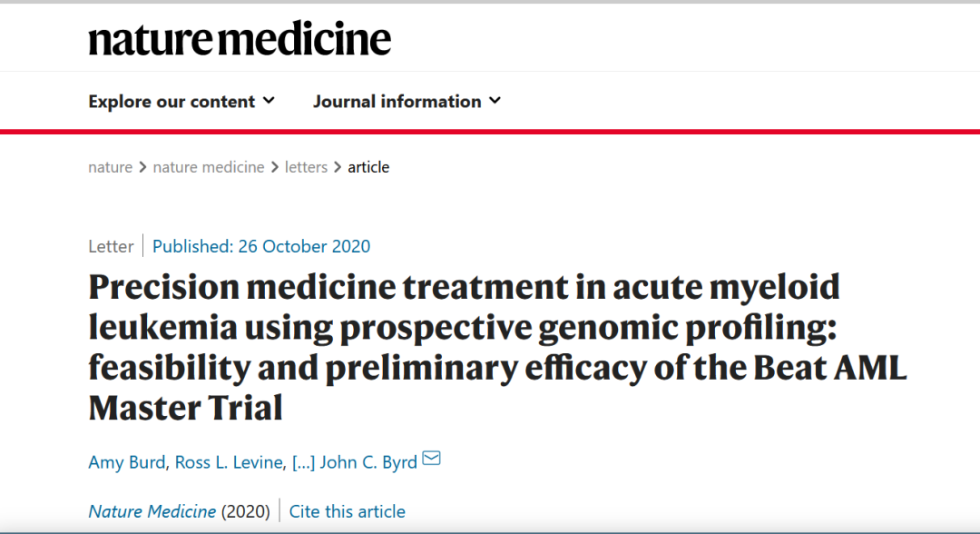Expand the hidden author list via [...]
Image resolution: width=980 pixels, height=534 pixels.
pos(304,461)
